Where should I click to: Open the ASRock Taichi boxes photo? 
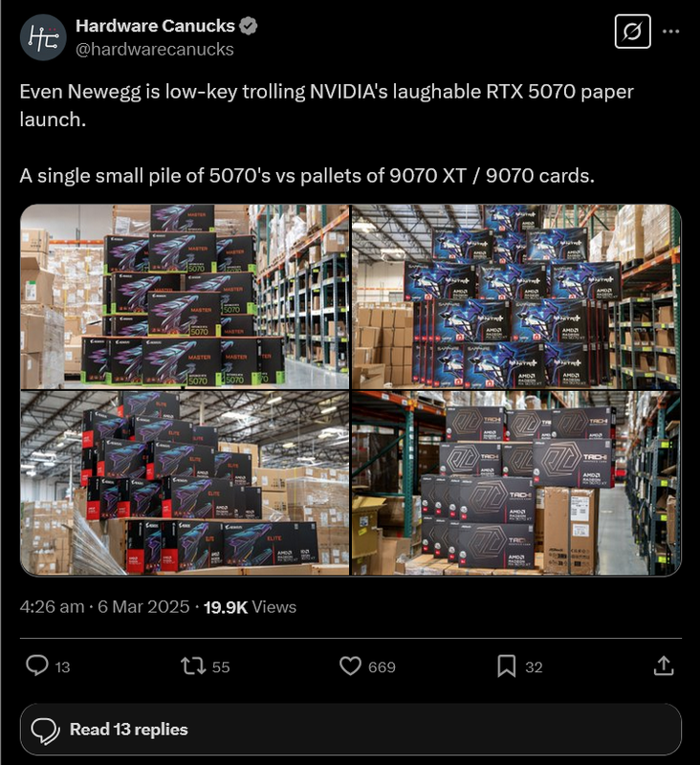(516, 483)
